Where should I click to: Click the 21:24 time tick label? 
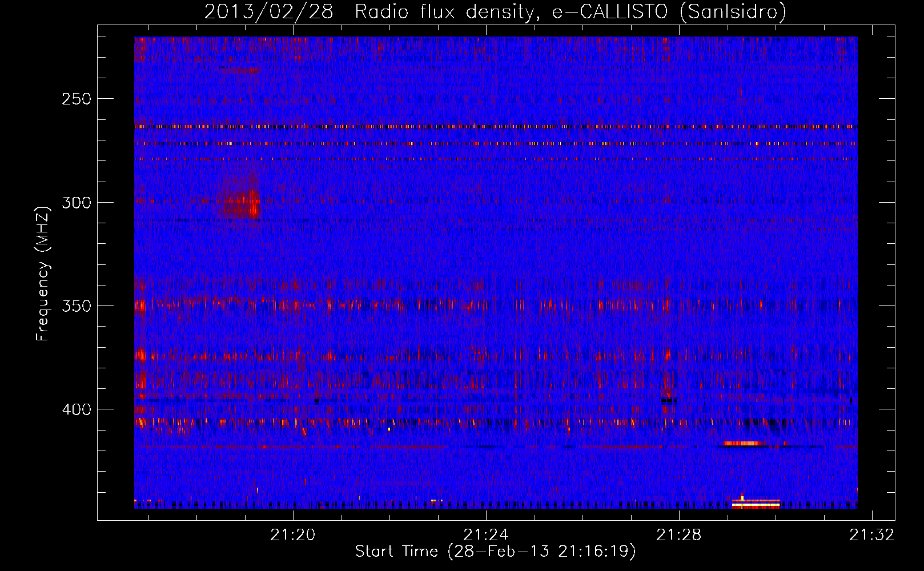(486, 534)
